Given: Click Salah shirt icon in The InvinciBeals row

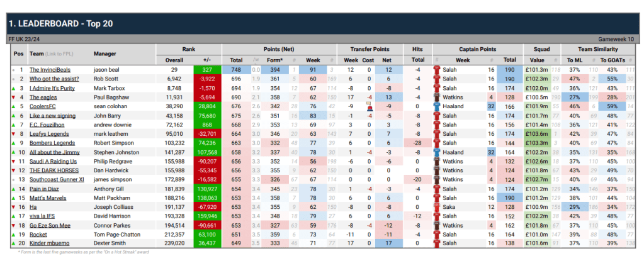Looking at the screenshot, I should click(436, 70).
